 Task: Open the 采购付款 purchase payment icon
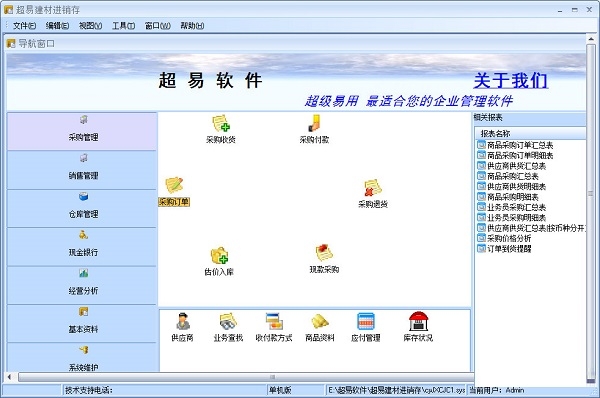pos(315,124)
